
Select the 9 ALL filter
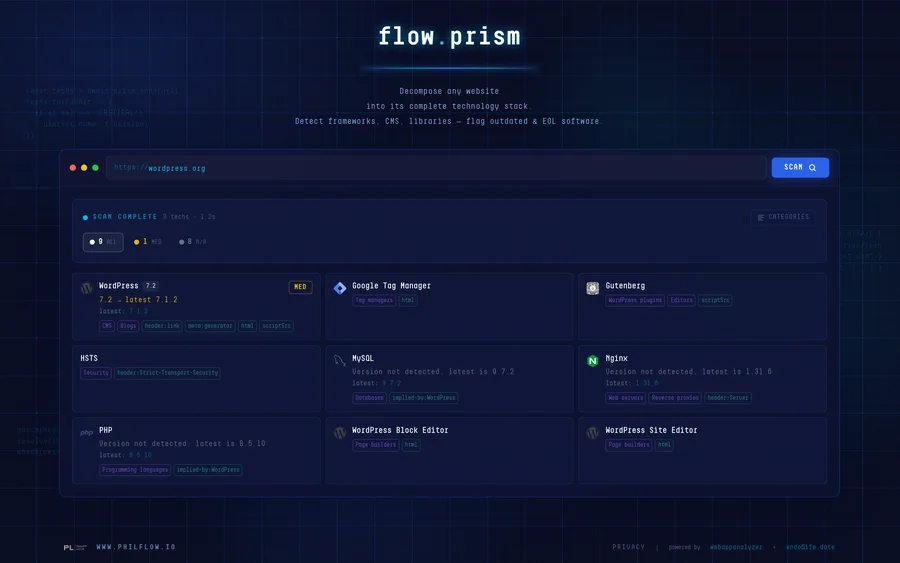pos(103,242)
